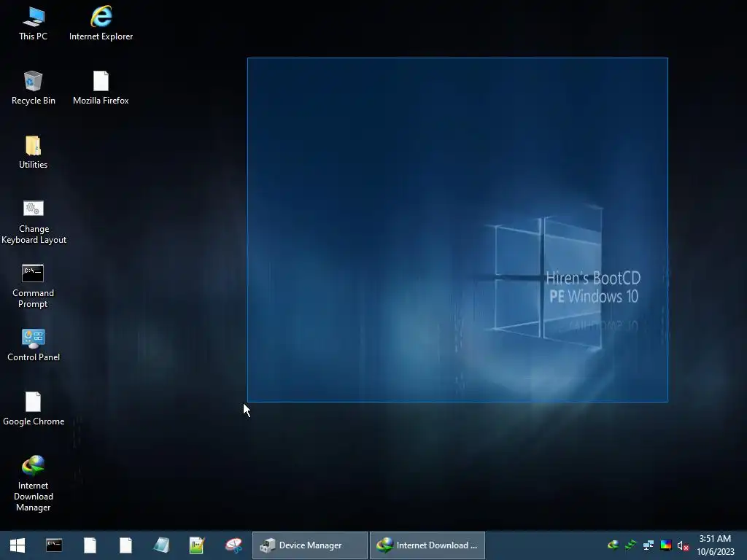This screenshot has width=747, height=560.
Task: Click the Command Prompt icon pinned on taskbar
Action: point(54,545)
